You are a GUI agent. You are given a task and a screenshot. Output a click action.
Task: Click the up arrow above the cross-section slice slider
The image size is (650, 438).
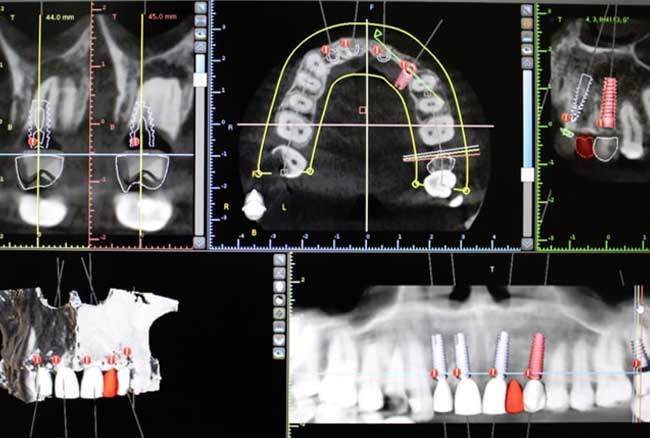[200, 47]
